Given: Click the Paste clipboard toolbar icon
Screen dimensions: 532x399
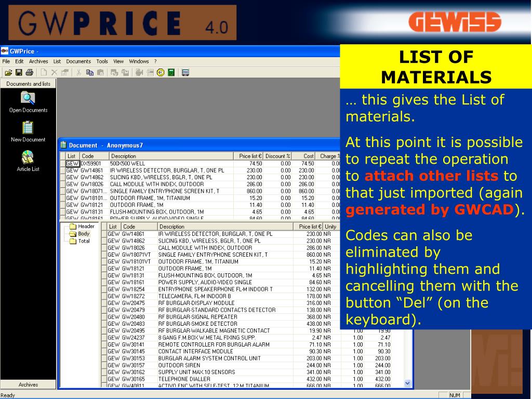Looking at the screenshot, I should pos(100,72).
